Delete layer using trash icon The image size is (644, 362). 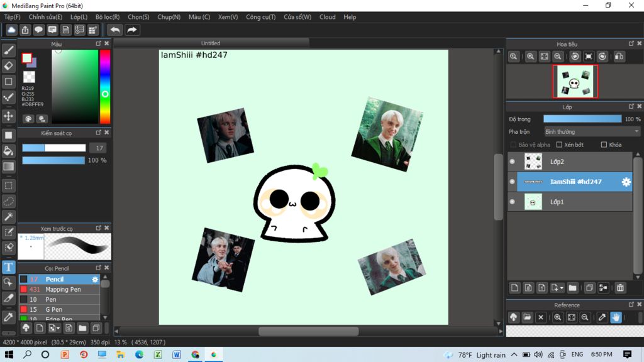[x=620, y=288]
